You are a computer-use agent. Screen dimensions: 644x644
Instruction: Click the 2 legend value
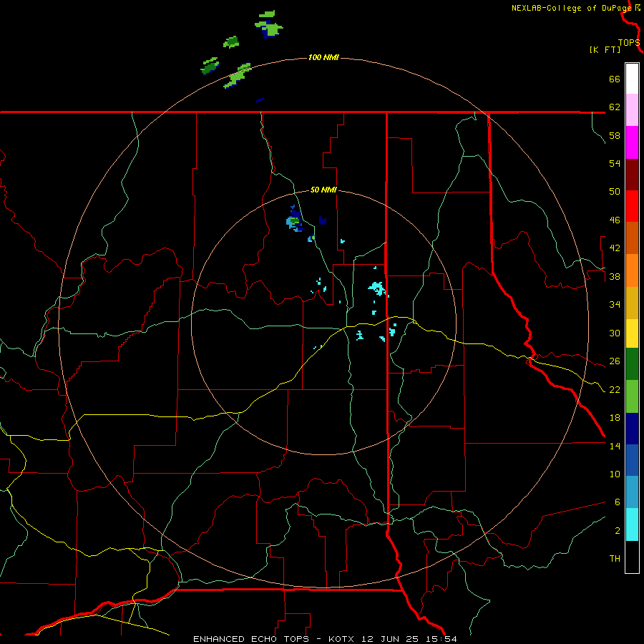(617, 531)
